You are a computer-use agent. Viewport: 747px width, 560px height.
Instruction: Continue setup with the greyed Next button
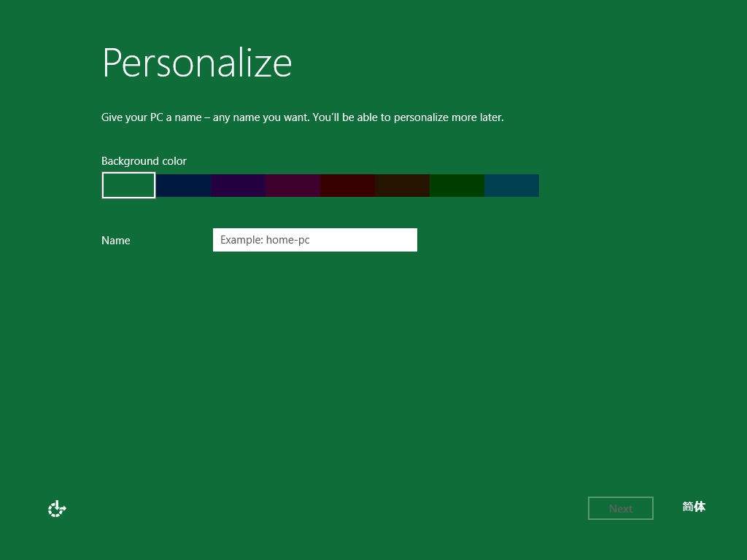coord(621,508)
